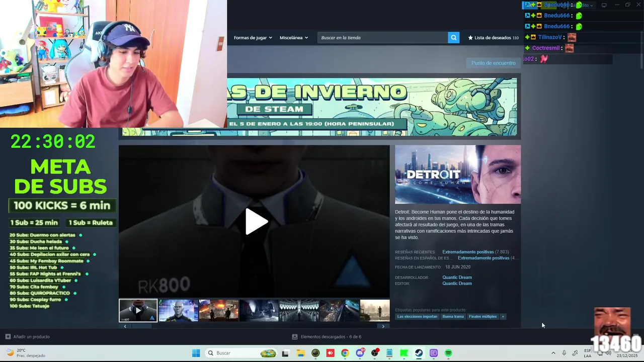
Task: Select the fiery explosion screenshot thumbnail
Action: click(218, 311)
